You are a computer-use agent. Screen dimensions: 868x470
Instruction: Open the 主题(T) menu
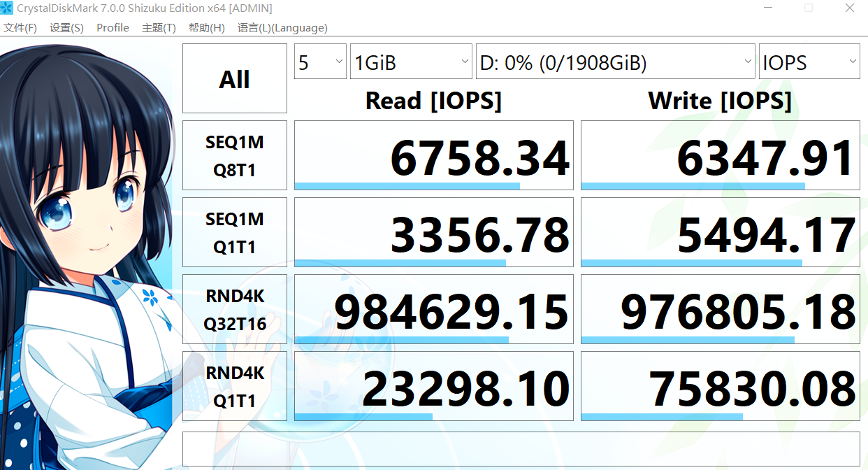[159, 28]
